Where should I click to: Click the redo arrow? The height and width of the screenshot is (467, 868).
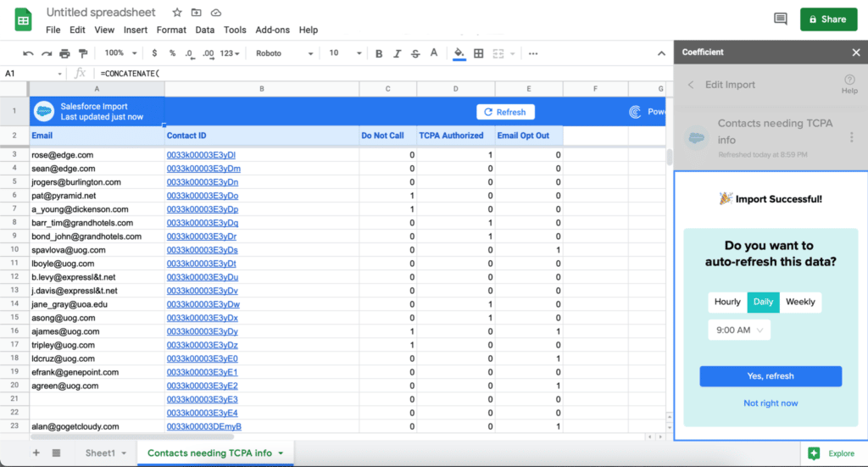(x=47, y=53)
